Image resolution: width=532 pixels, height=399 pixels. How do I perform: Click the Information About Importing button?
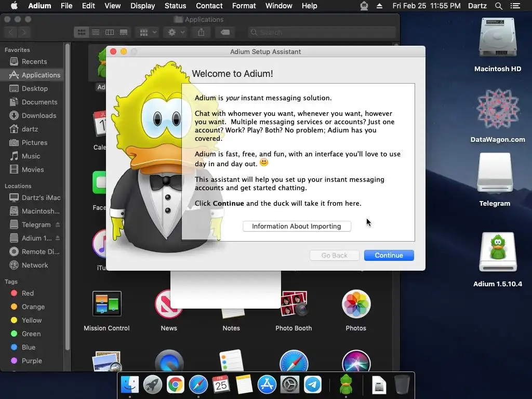click(x=297, y=227)
